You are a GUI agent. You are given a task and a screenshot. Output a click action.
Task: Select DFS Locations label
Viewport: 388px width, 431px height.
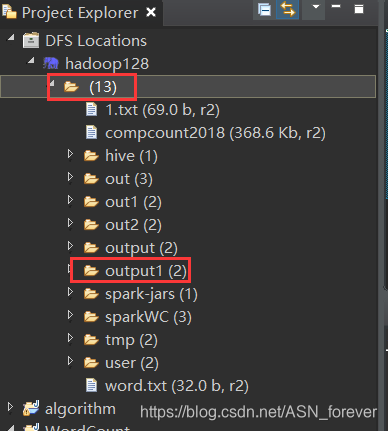[x=96, y=41]
